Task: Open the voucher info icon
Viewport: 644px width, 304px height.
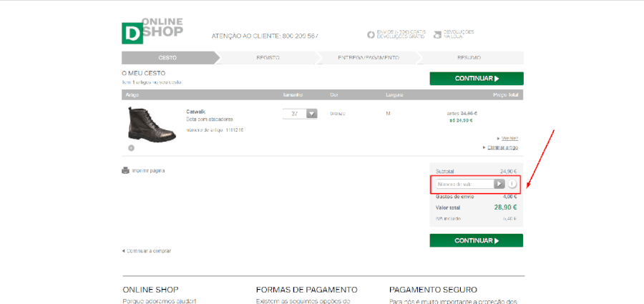Action: 512,184
